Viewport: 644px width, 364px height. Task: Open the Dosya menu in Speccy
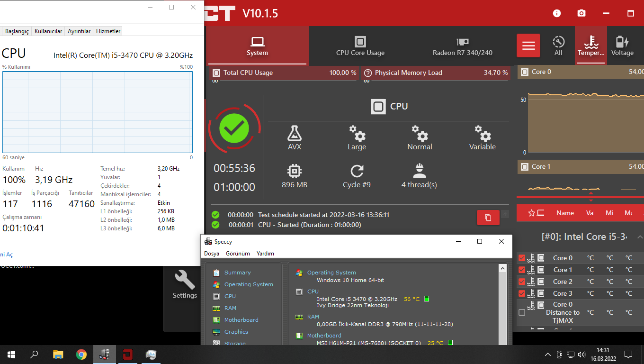[x=212, y=254]
